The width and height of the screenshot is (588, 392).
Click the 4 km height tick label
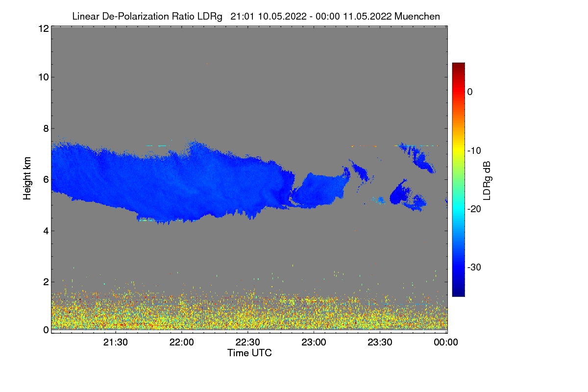tap(46, 231)
